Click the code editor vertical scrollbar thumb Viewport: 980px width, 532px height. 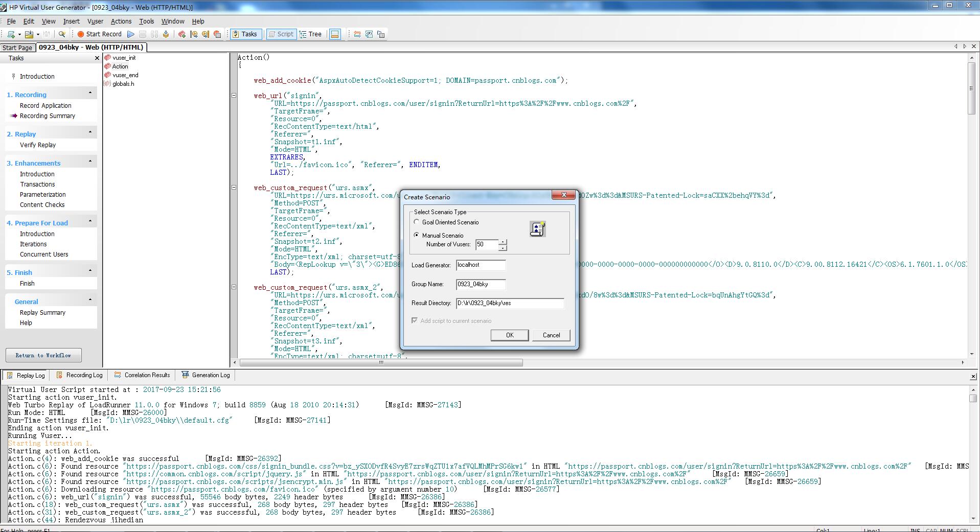pos(971,88)
